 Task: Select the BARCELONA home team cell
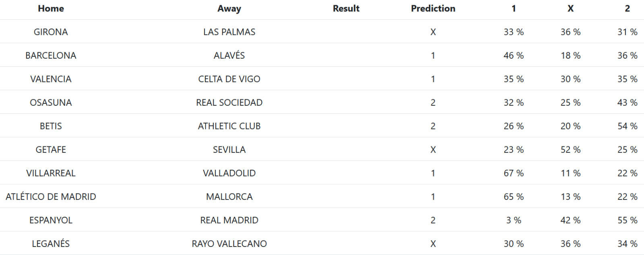[51, 56]
